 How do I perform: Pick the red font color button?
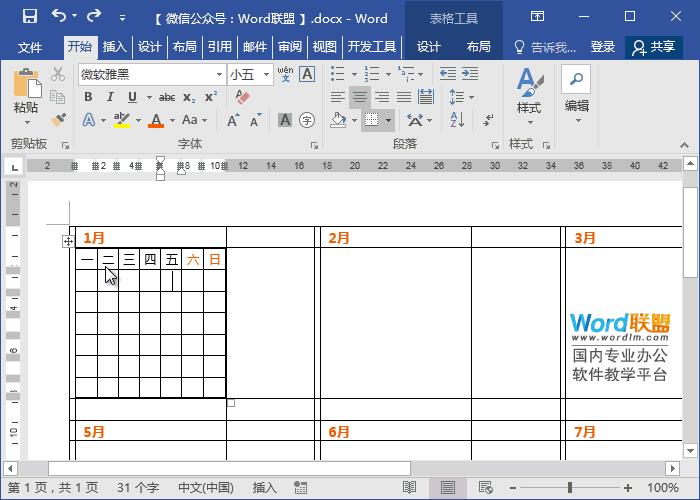pyautogui.click(x=156, y=120)
